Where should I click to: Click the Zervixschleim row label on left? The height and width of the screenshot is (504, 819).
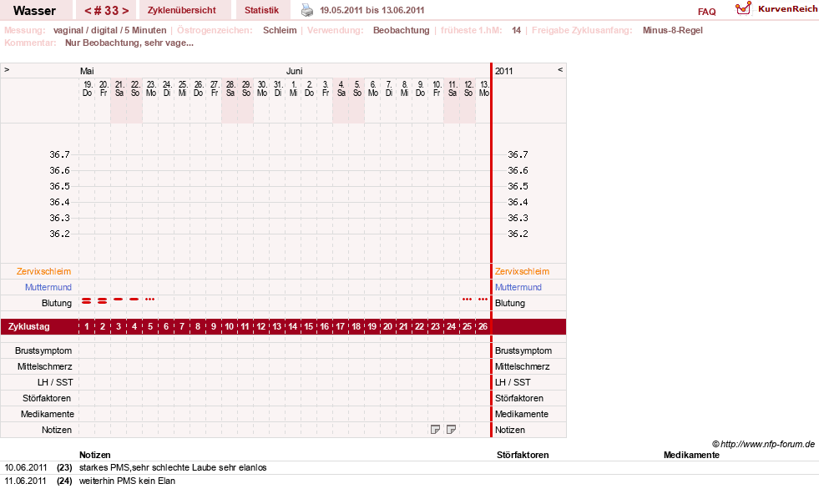pos(44,271)
